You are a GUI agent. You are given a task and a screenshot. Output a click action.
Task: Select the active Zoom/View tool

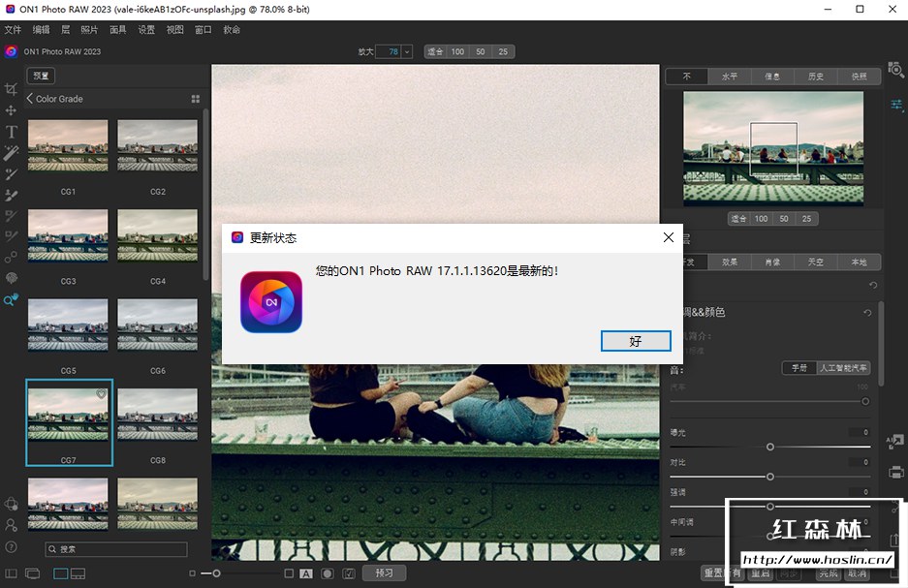click(11, 299)
